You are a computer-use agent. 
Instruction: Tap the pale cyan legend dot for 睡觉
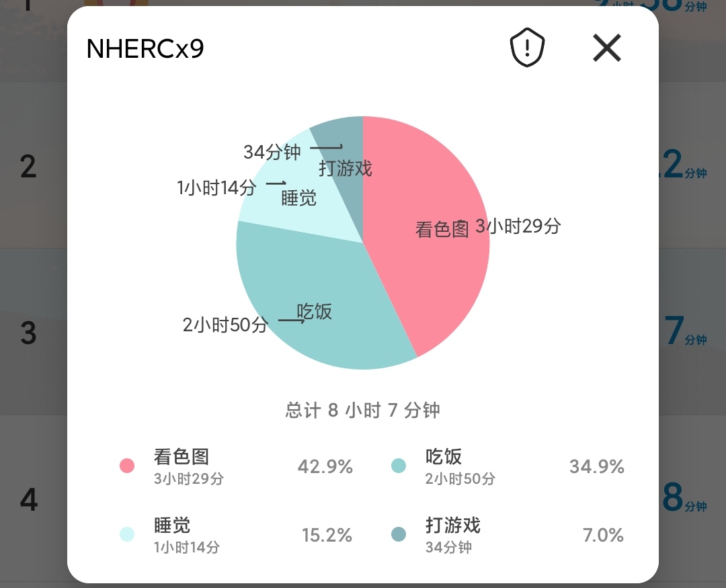(x=127, y=534)
